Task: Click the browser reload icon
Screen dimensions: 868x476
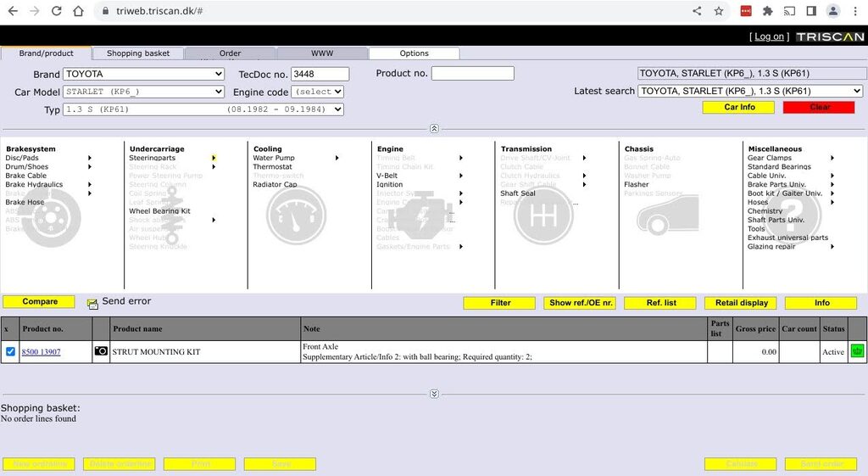Action: tap(56, 11)
